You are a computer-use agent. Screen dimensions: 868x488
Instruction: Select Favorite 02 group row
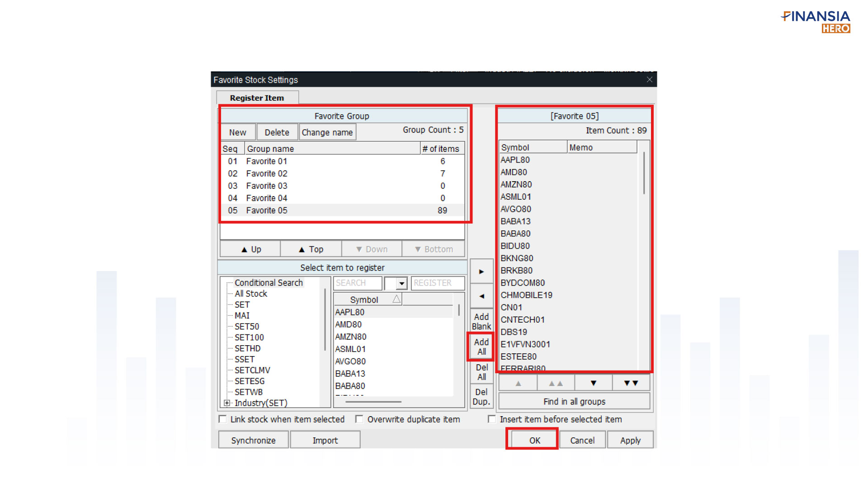(342, 174)
